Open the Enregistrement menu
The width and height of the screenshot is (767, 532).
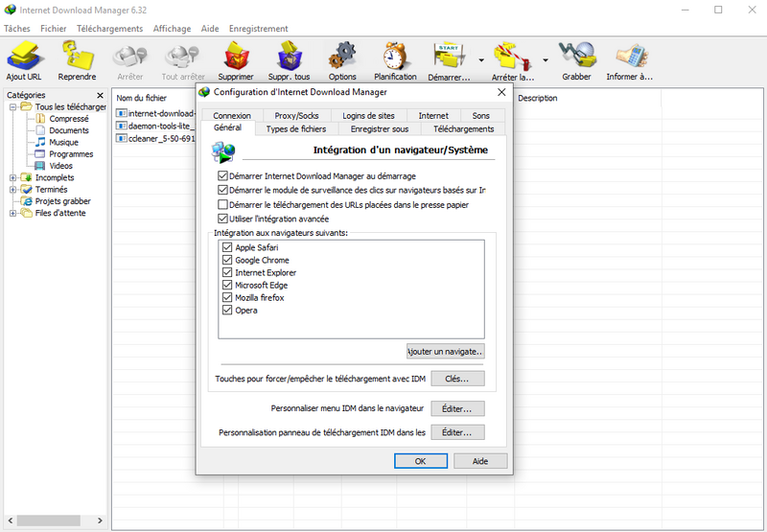click(258, 29)
